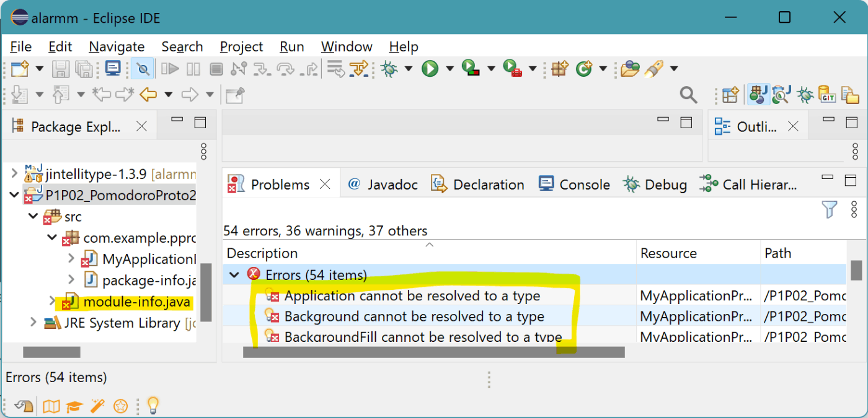Launch Debug with the bug icon
The width and height of the screenshot is (868, 418).
389,68
